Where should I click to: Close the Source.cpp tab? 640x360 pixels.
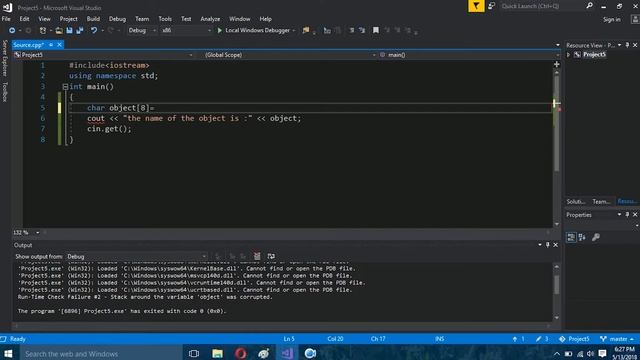[60, 44]
